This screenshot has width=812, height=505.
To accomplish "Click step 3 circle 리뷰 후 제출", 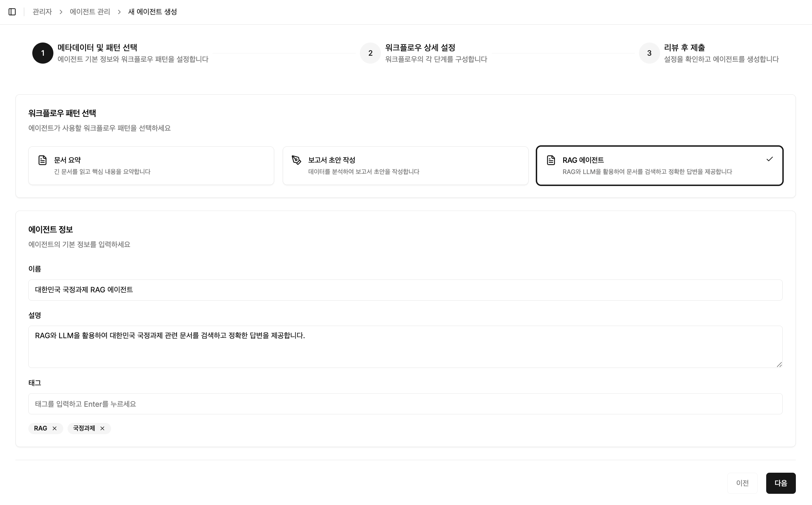I will [x=650, y=53].
